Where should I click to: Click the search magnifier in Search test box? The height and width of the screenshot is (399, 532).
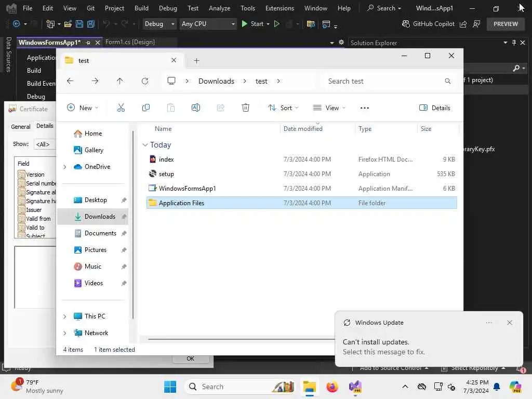click(447, 81)
